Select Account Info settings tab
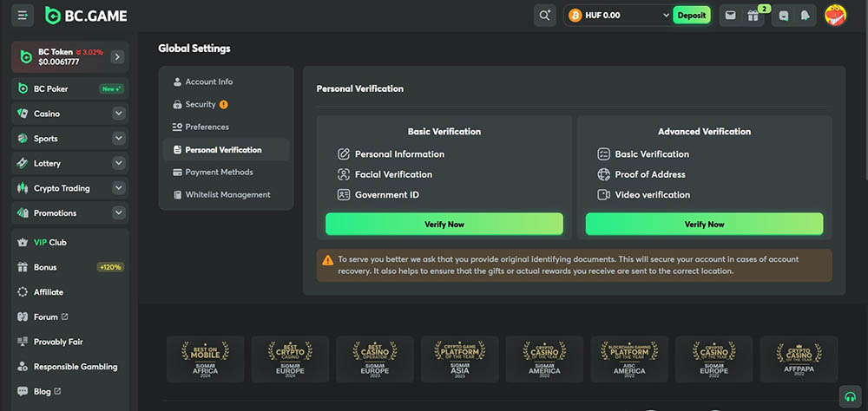The width and height of the screenshot is (868, 411). tap(208, 82)
